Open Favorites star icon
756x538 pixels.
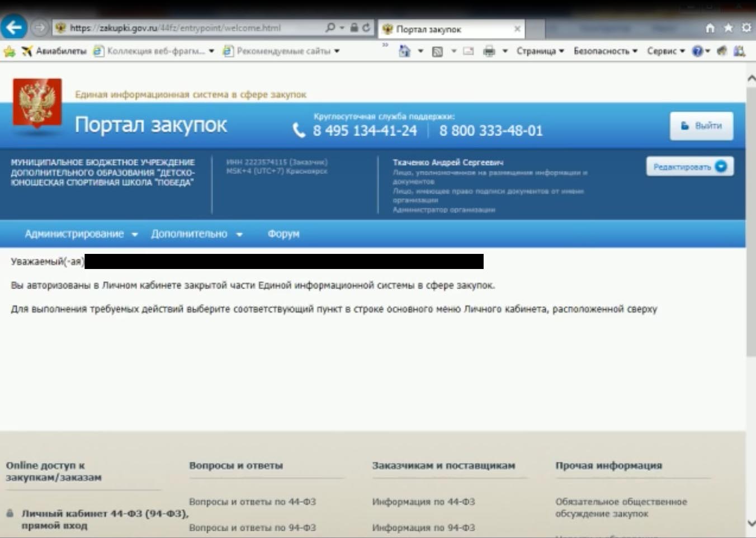[x=728, y=28]
